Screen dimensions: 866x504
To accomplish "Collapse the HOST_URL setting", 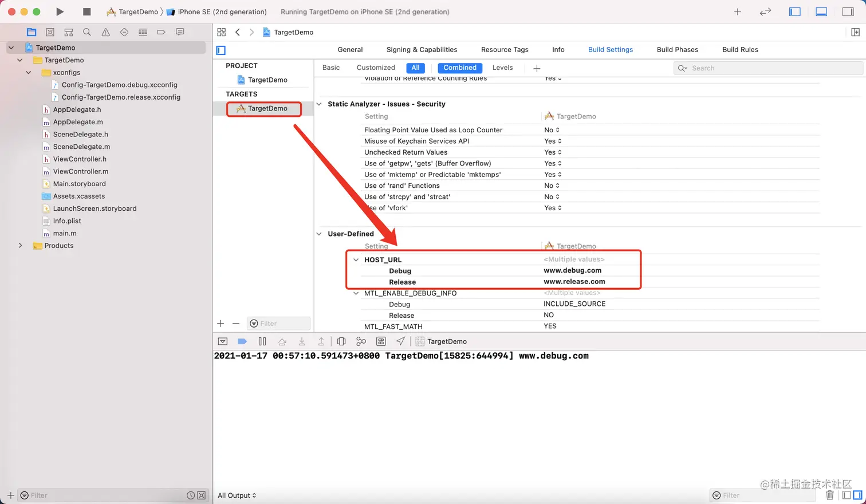I will [x=356, y=260].
